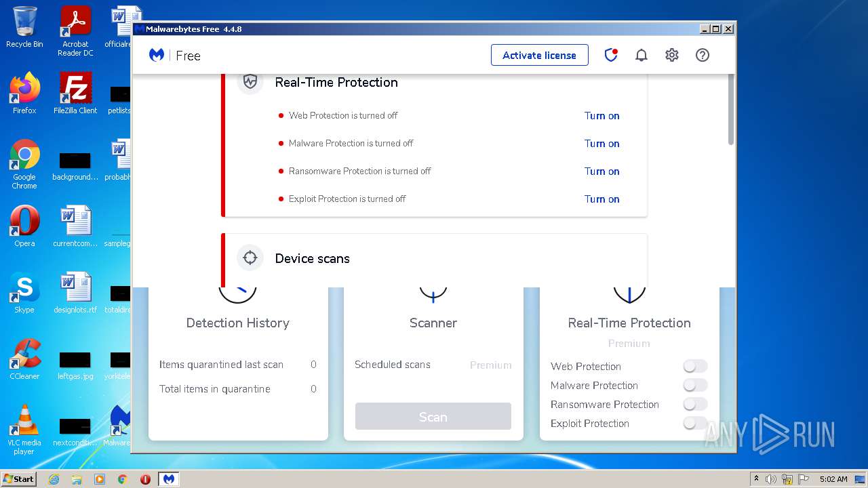
Task: Open Recycle Bin on the desktop
Action: pyautogui.click(x=24, y=27)
